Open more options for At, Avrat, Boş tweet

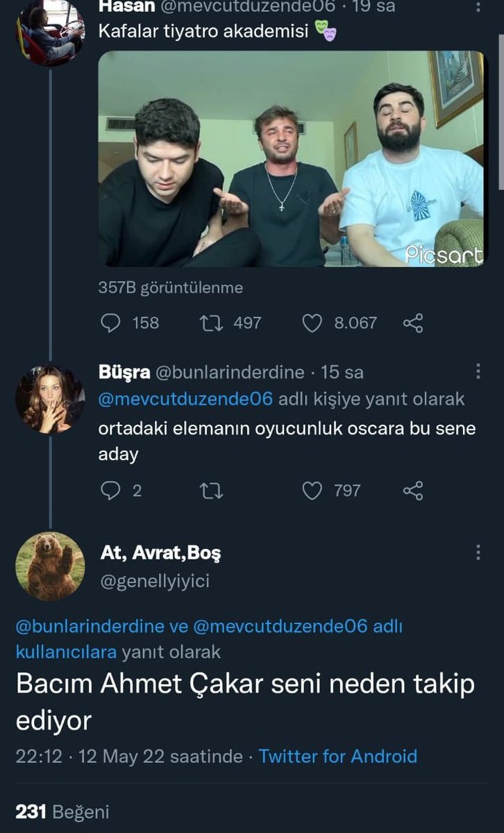point(478,553)
